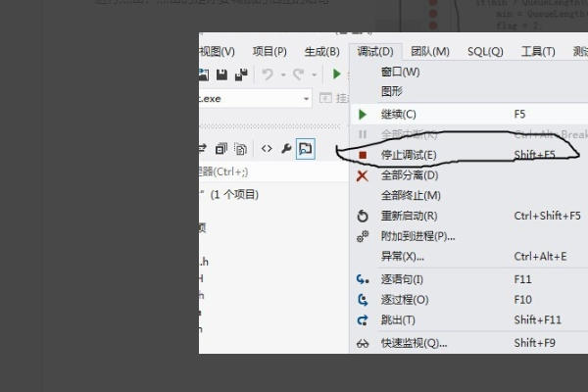
Task: Click the green Continue play icon in menu
Action: 363,114
